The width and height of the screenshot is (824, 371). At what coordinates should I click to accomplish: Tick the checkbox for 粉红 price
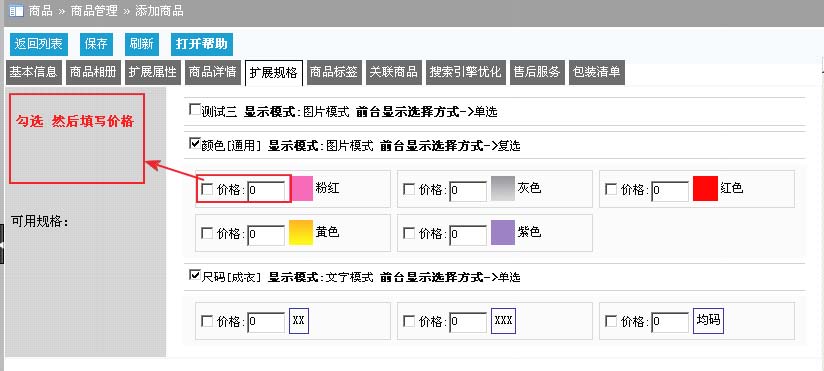click(208, 189)
